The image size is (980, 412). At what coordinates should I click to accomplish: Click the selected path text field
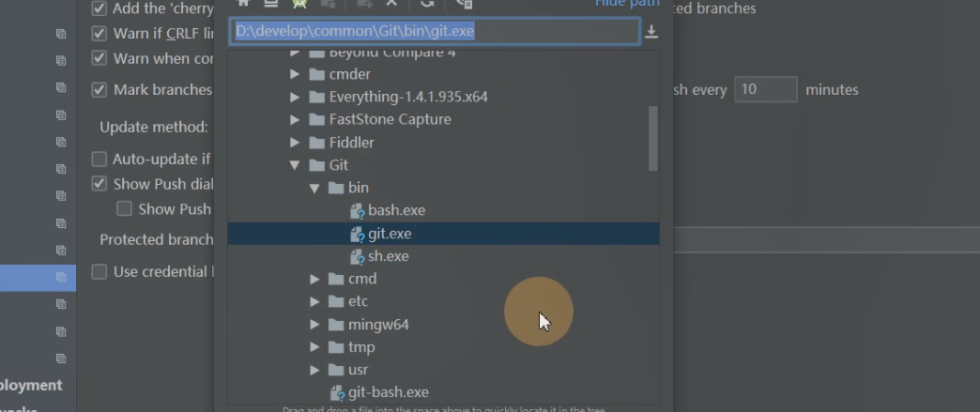point(436,31)
